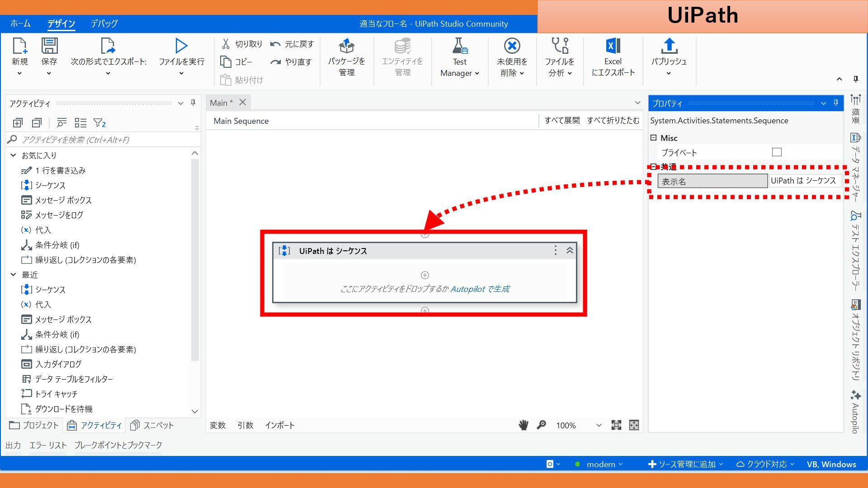The image size is (868, 488).
Task: Open the Autopilot side panel icon
Action: (855, 396)
